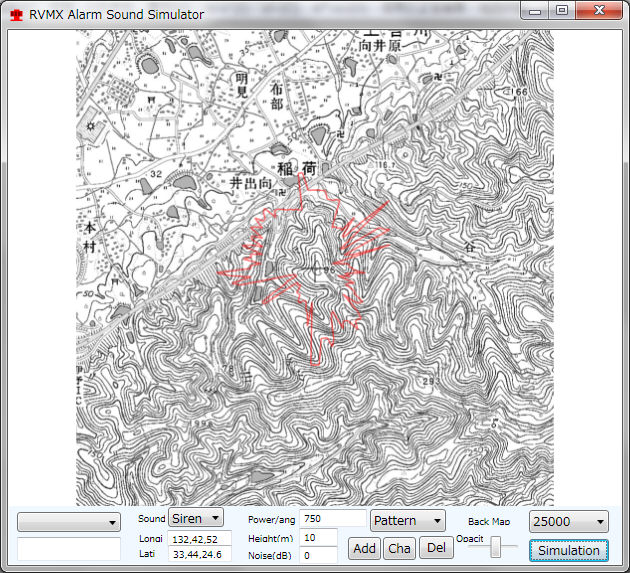
Task: Click the Power/ang field showing 750
Action: coord(332,519)
